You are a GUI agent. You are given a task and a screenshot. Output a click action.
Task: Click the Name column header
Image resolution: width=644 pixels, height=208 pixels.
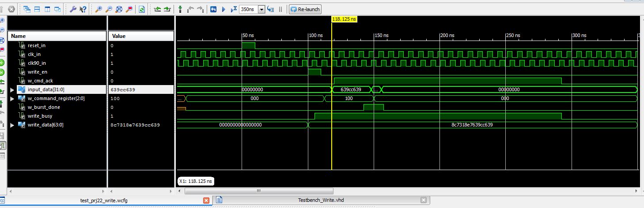[57, 36]
